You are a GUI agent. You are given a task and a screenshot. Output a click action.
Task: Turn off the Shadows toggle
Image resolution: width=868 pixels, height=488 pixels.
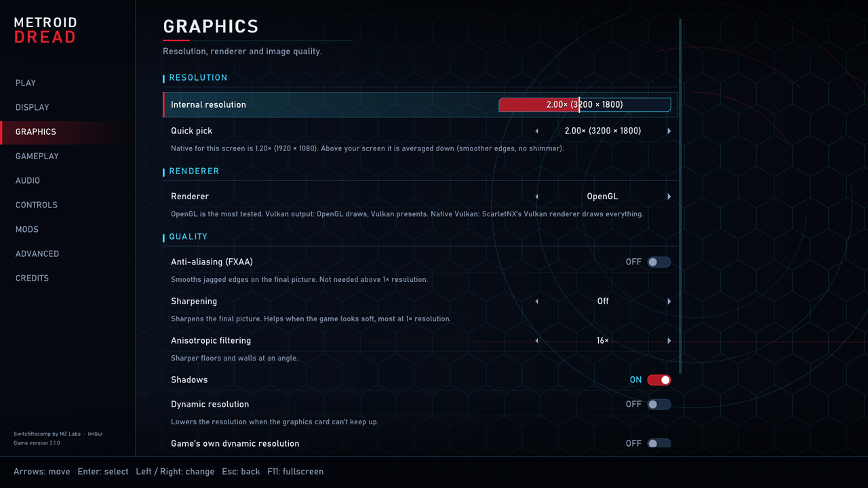658,380
